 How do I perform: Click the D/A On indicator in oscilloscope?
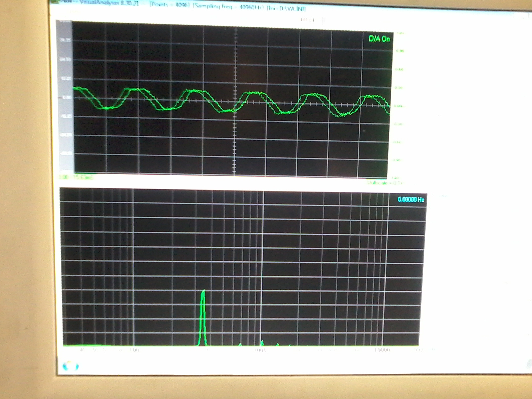pyautogui.click(x=379, y=39)
